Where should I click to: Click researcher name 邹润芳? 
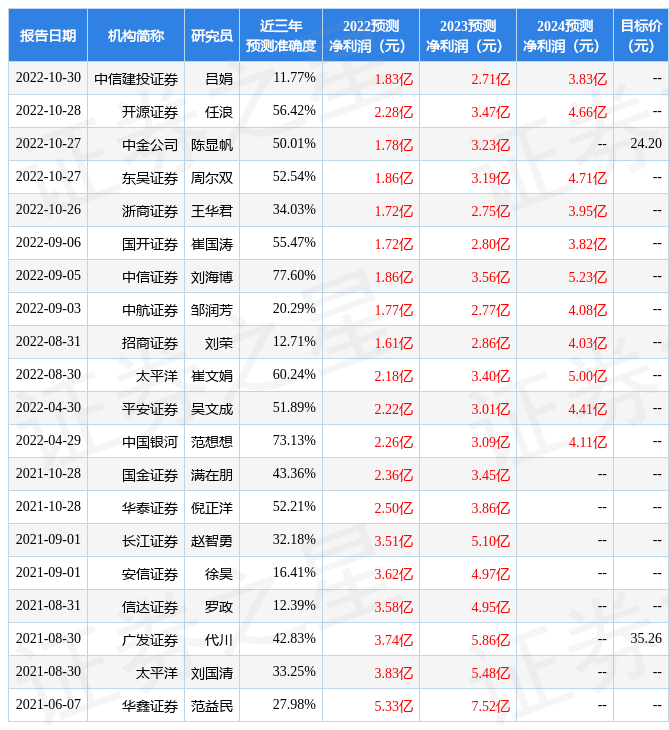[212, 310]
